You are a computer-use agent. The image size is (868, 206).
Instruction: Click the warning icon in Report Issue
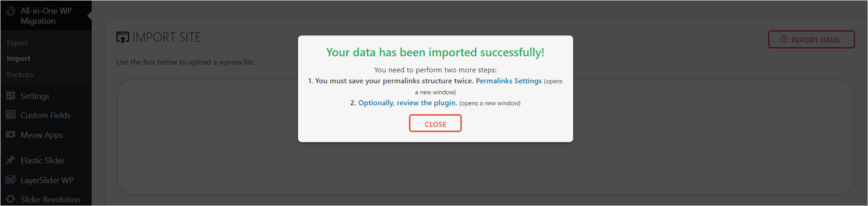[784, 40]
